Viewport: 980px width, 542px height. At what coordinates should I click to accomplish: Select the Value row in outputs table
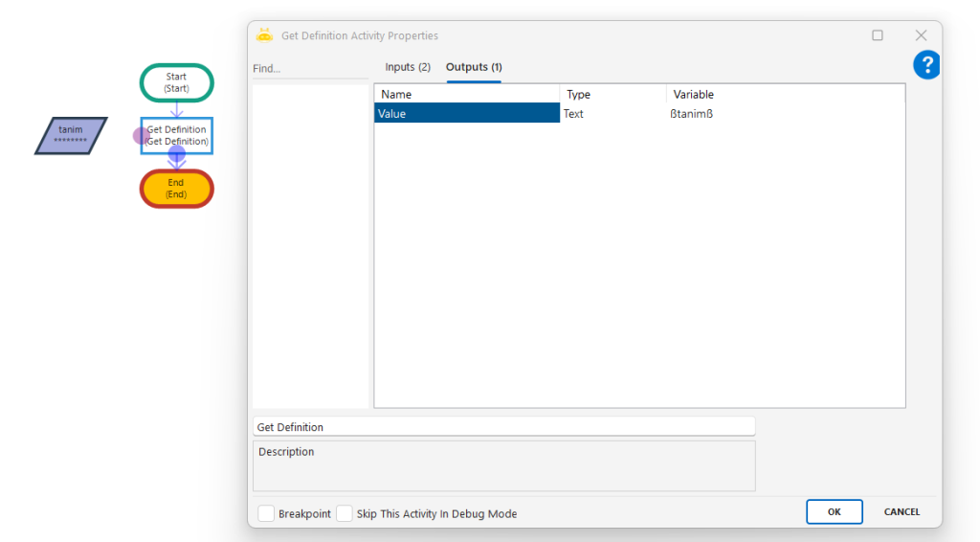pos(466,114)
